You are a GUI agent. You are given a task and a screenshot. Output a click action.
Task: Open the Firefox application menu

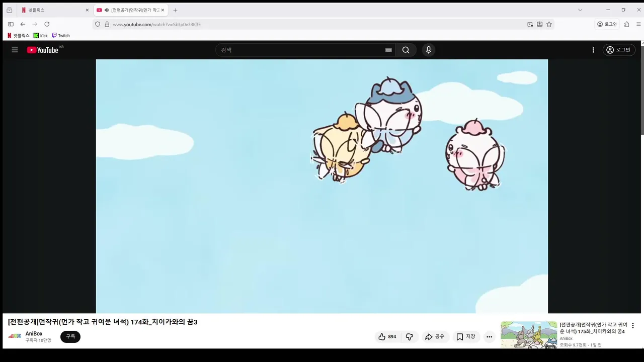point(638,24)
